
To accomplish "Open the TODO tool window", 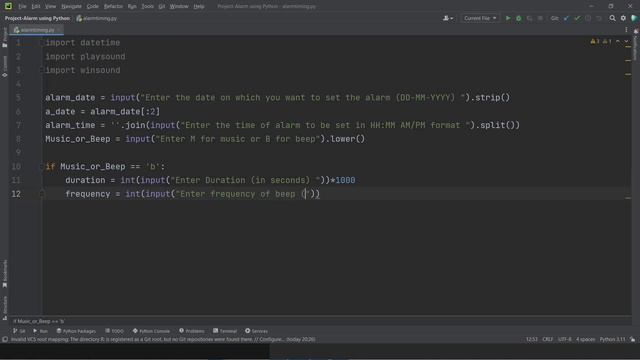I will pyautogui.click(x=114, y=331).
